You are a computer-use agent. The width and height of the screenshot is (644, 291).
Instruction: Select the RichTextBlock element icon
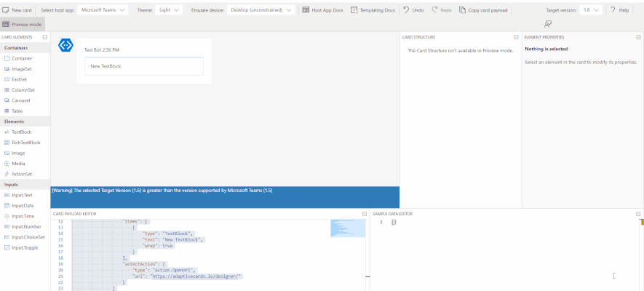[7, 143]
